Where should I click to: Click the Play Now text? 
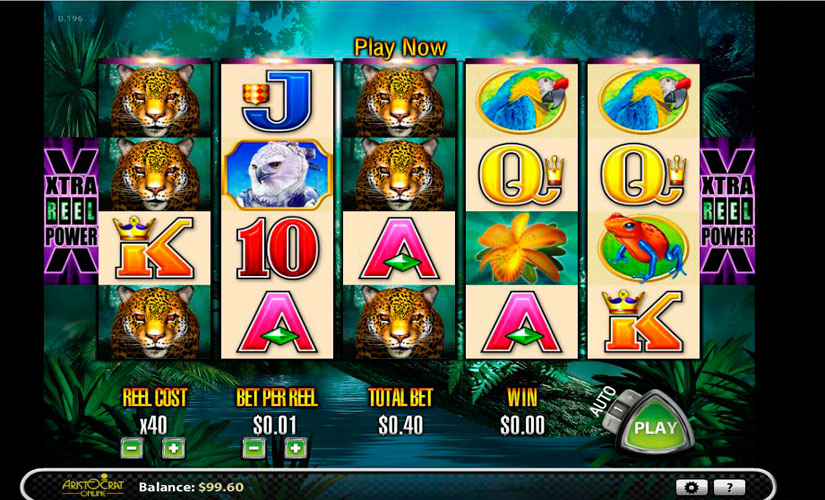pyautogui.click(x=400, y=48)
